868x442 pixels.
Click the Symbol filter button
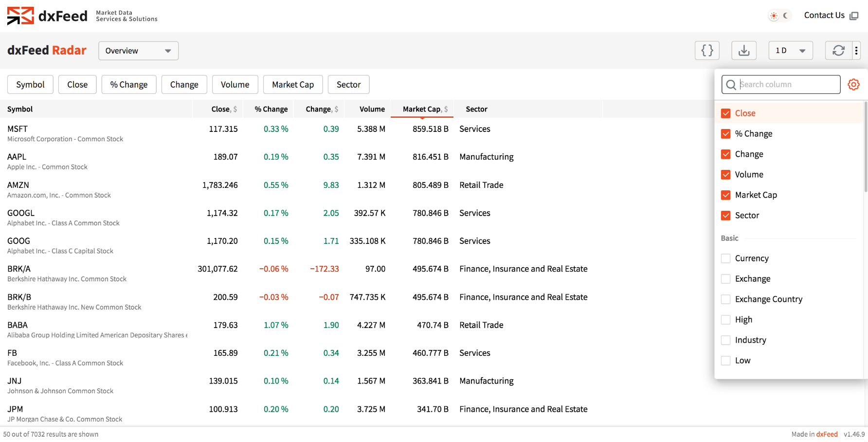pyautogui.click(x=30, y=85)
